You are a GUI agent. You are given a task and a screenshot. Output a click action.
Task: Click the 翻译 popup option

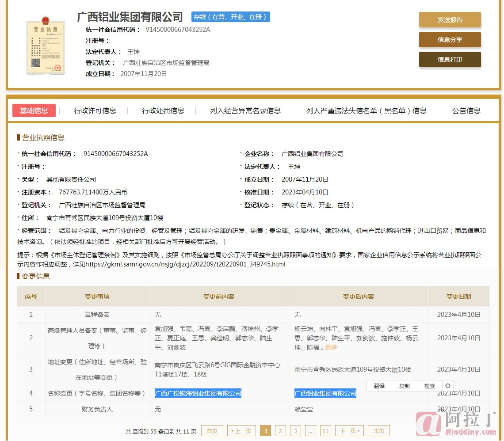click(x=379, y=386)
